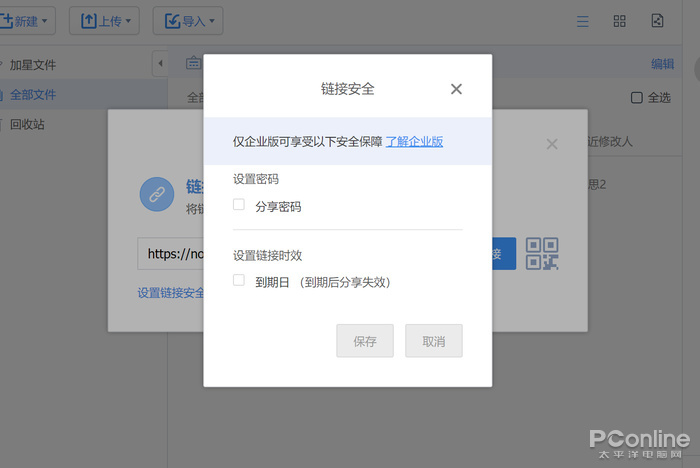Viewport: 700px width, 468px height.
Task: Click the QR code icon
Action: [x=542, y=253]
